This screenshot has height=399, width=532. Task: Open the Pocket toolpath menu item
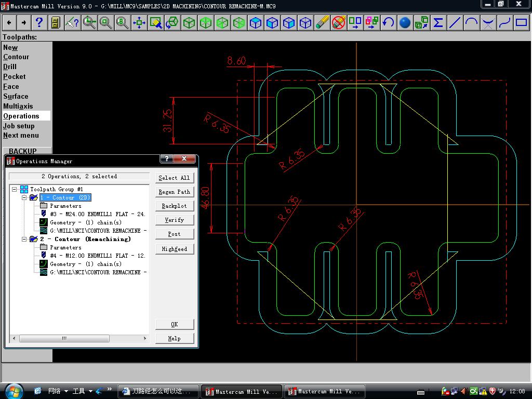coord(14,76)
